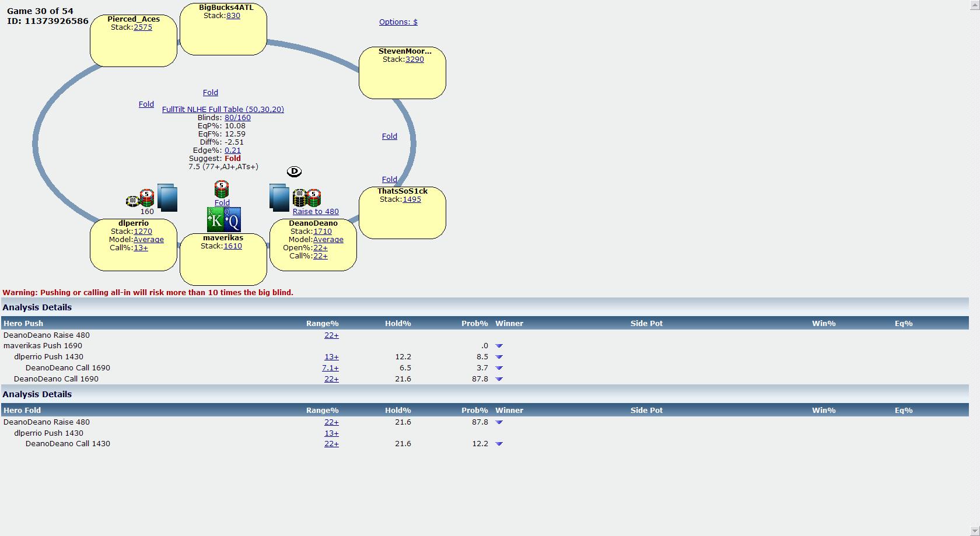Expand winner arrow for DeanoDeano Call 1430
The width and height of the screenshot is (980, 536).
pos(499,444)
